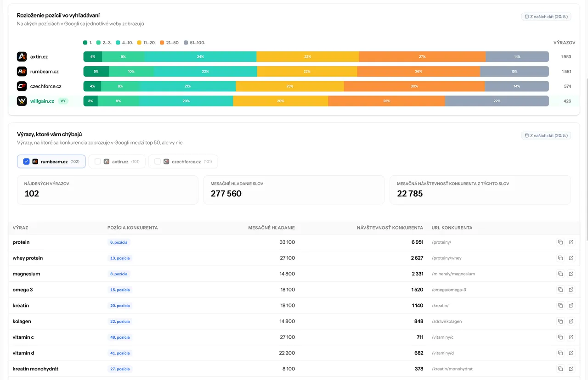
Task: Copy URL for the kreatin row
Action: point(560,306)
